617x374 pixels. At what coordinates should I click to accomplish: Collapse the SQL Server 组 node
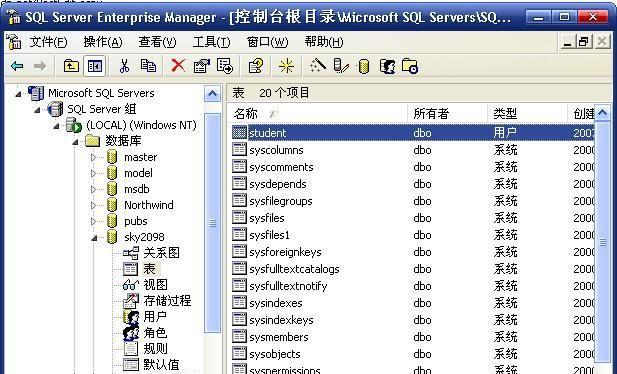coord(37,110)
